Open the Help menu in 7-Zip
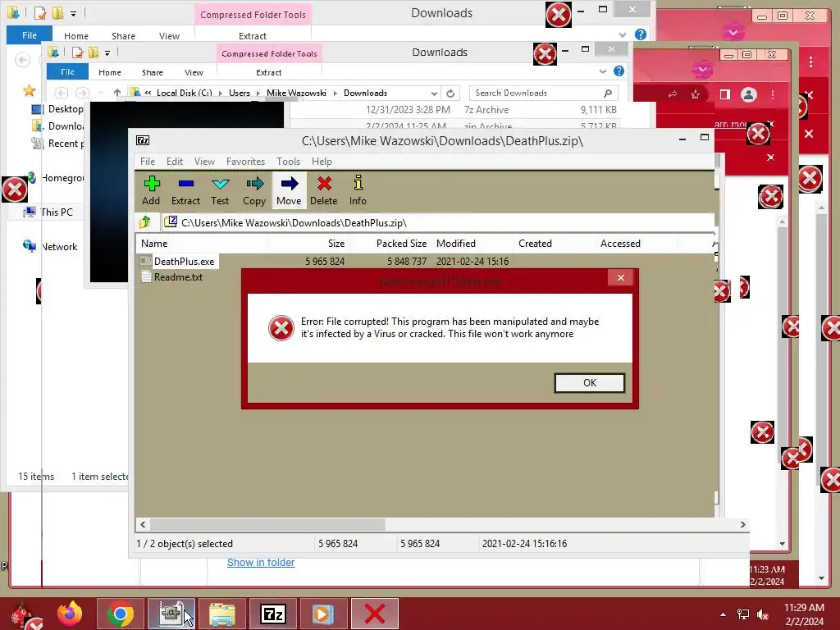 (322, 162)
